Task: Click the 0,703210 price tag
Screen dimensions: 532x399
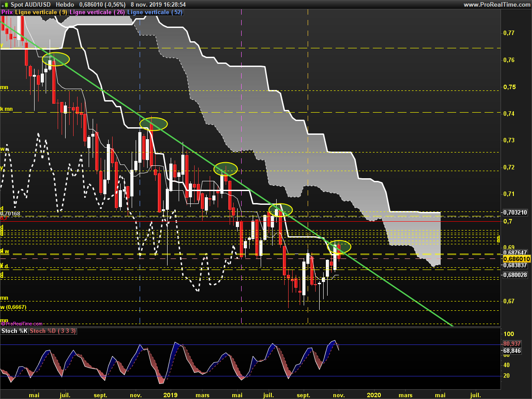Action: (516, 212)
